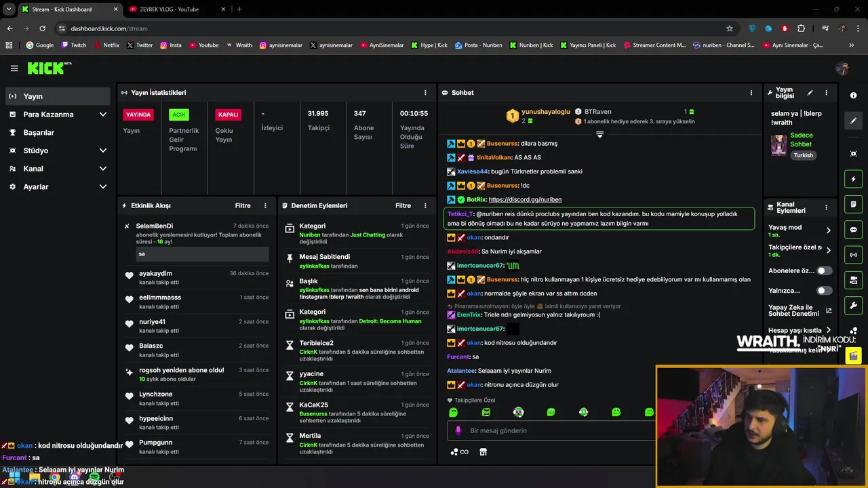Select the broadcast signal panel icon
The width and height of the screenshot is (868, 488).
(x=853, y=255)
